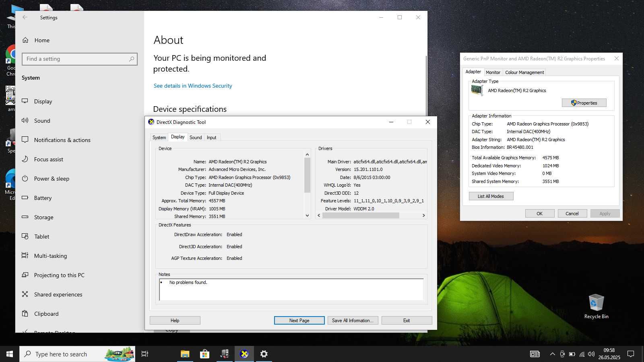644x362 pixels.
Task: Select the Display tab in DirectX tool
Action: [178, 137]
